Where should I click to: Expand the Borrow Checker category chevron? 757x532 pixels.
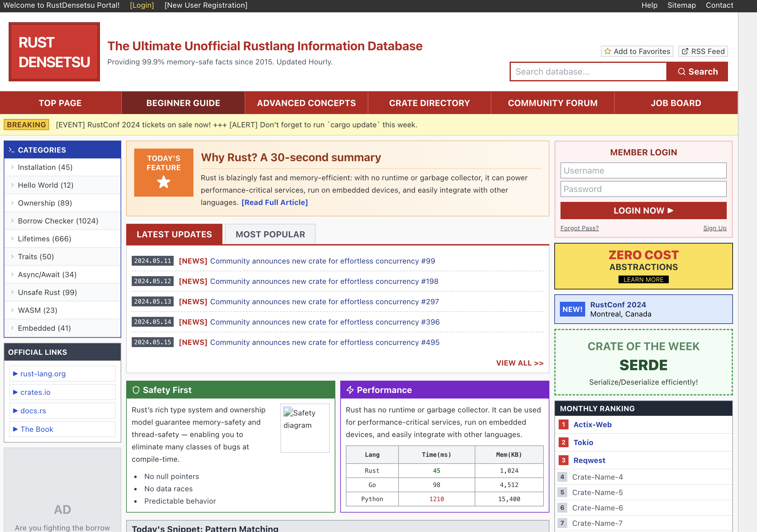click(x=12, y=221)
